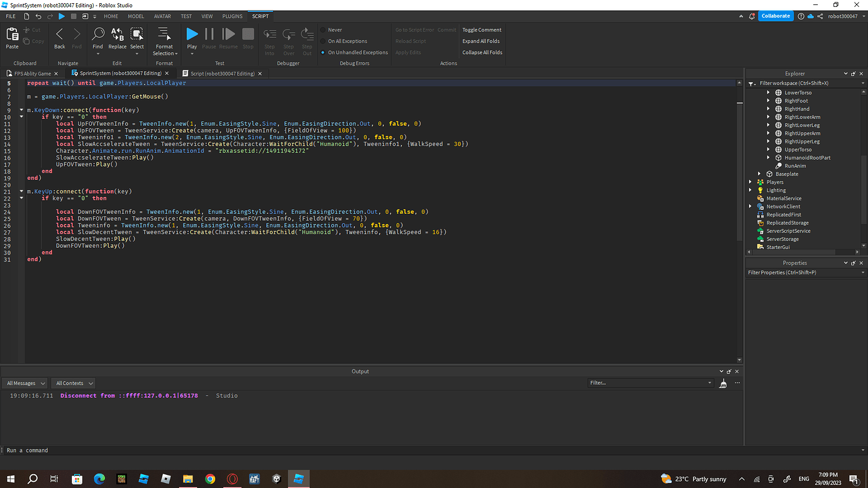Select the Never debug errors option
The width and height of the screenshot is (868, 488).
330,30
